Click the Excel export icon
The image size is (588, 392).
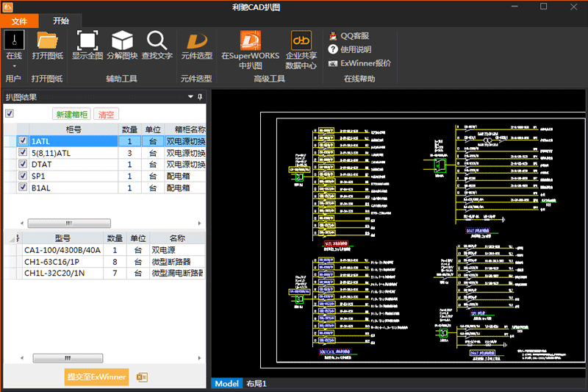(143, 377)
